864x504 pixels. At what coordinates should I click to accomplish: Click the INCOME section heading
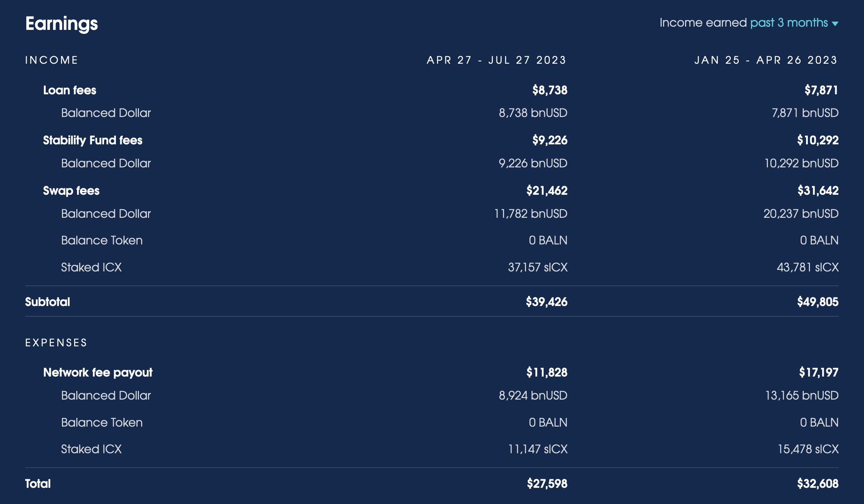(x=52, y=60)
